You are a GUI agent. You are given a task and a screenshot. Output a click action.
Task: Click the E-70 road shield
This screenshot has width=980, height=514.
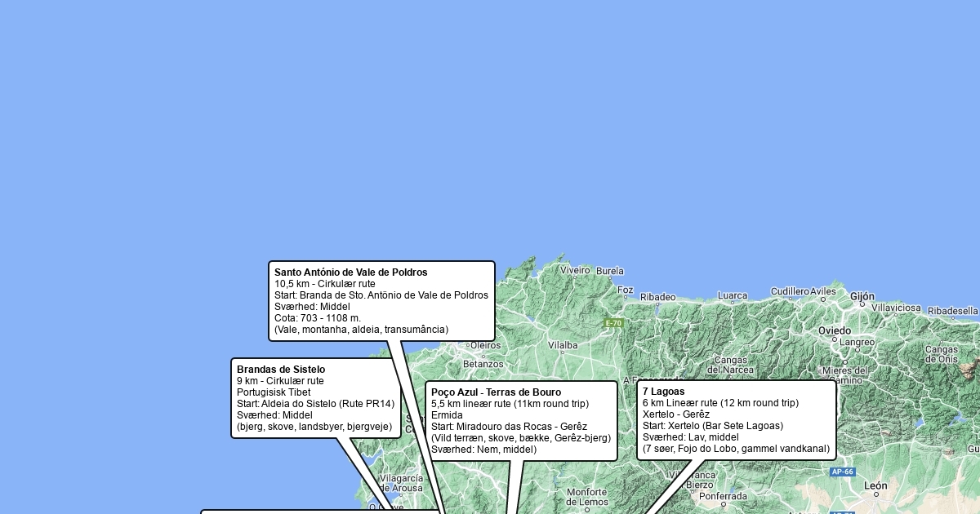613,324
